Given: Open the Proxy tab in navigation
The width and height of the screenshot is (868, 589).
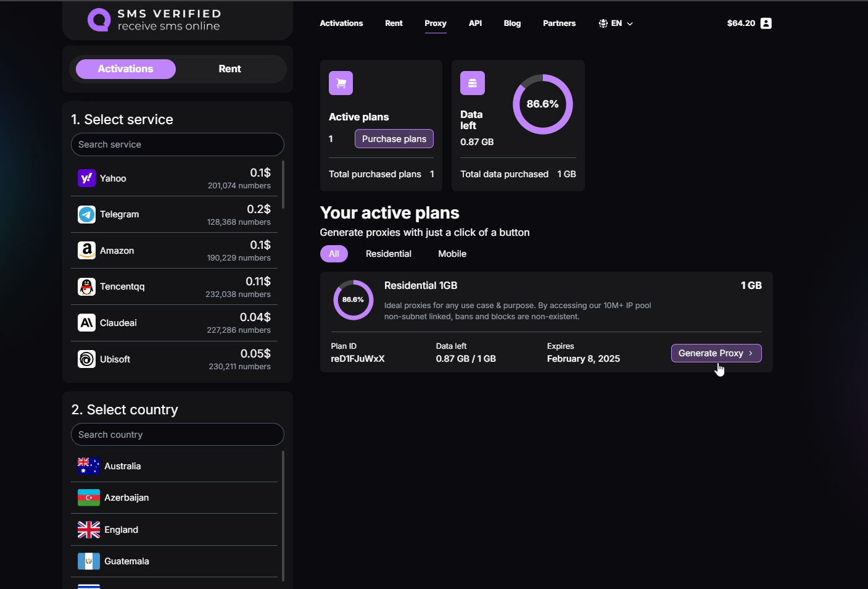Looking at the screenshot, I should [x=435, y=23].
